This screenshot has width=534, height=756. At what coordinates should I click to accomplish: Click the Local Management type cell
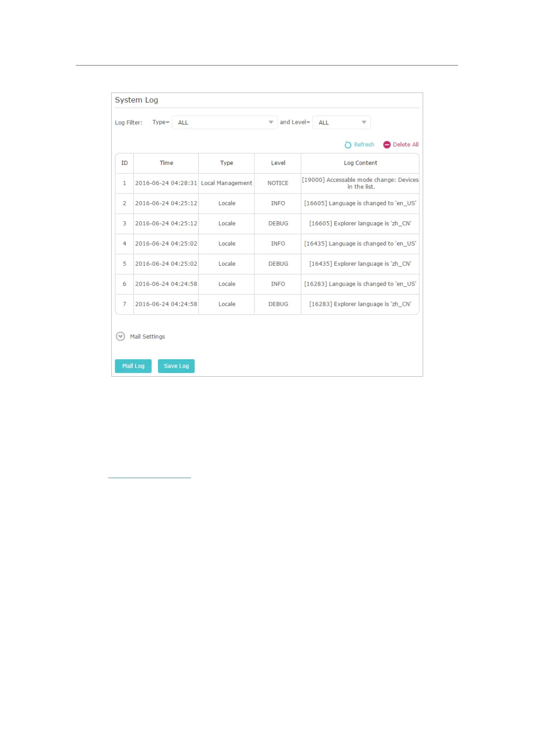coord(227,183)
